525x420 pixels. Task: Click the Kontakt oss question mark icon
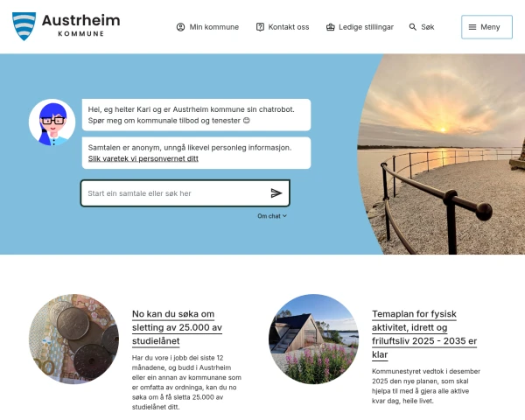[260, 27]
